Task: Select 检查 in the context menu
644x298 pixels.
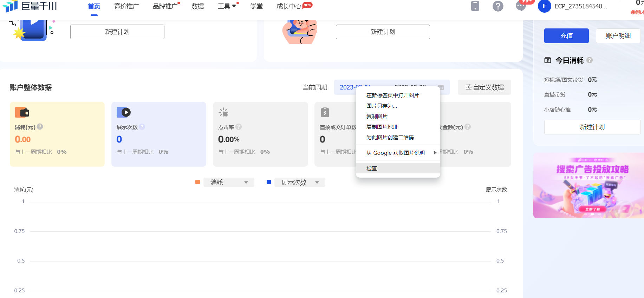Action: pos(372,168)
